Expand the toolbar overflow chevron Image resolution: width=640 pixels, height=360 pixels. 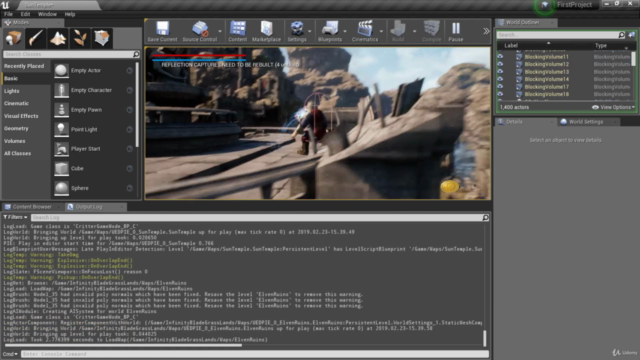(x=486, y=31)
